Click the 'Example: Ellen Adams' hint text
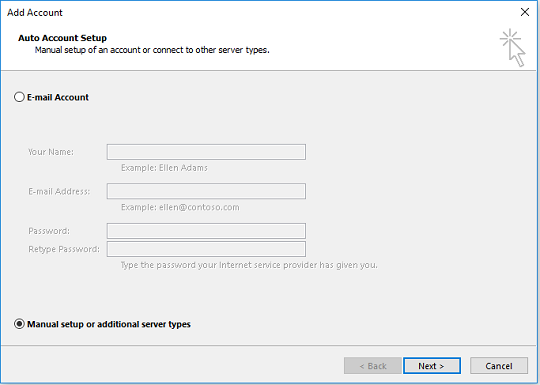This screenshot has width=540, height=385. pos(164,168)
